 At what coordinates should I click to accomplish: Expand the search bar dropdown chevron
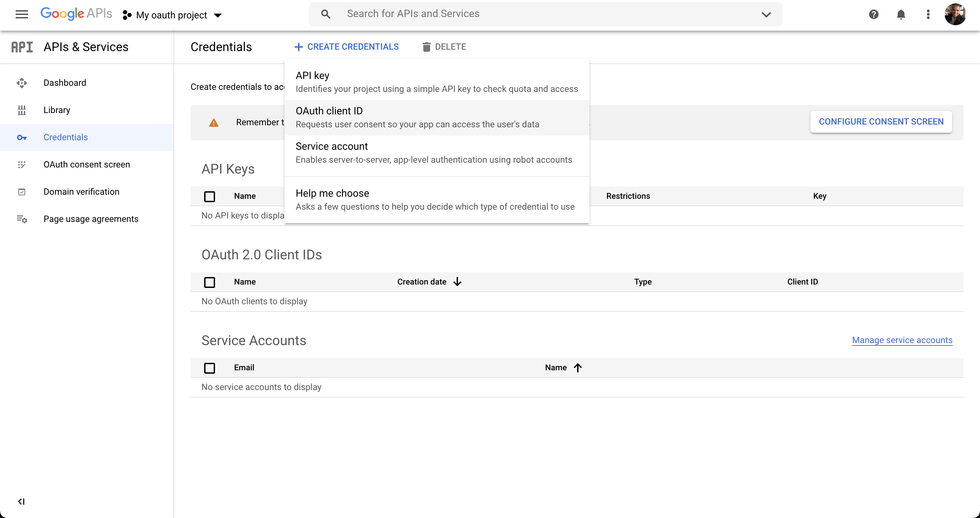[766, 14]
